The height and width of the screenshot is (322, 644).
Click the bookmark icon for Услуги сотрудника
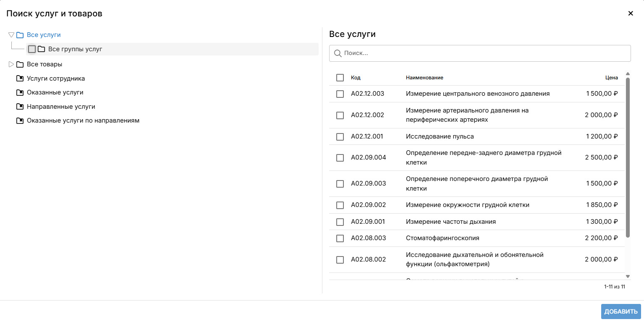(x=20, y=79)
